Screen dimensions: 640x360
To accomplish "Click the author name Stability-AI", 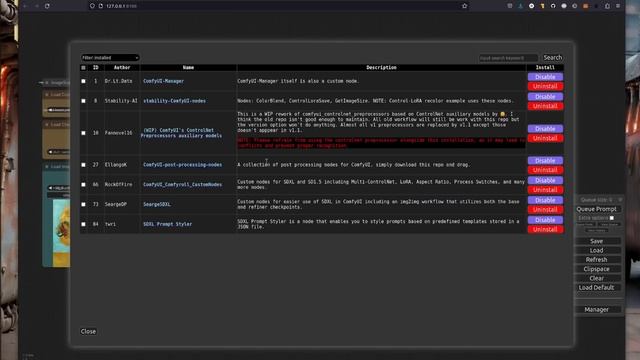I will pyautogui.click(x=121, y=101).
